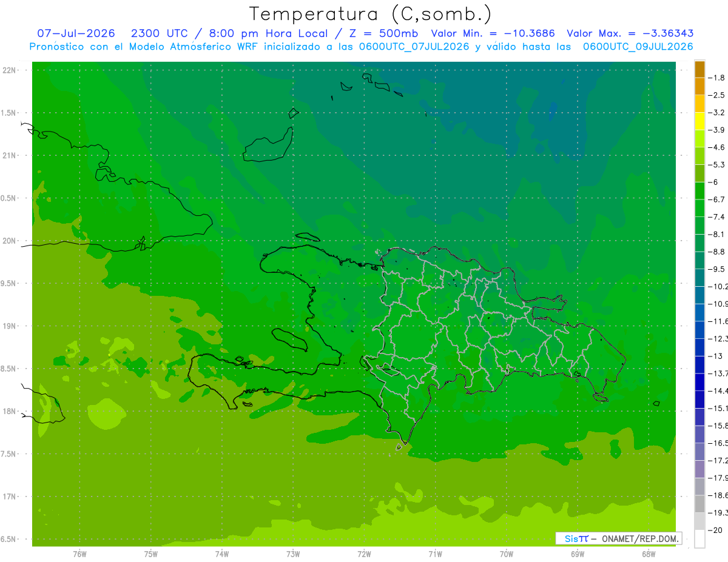Click the '68W' longitude label
The height and width of the screenshot is (562, 728).
(649, 554)
